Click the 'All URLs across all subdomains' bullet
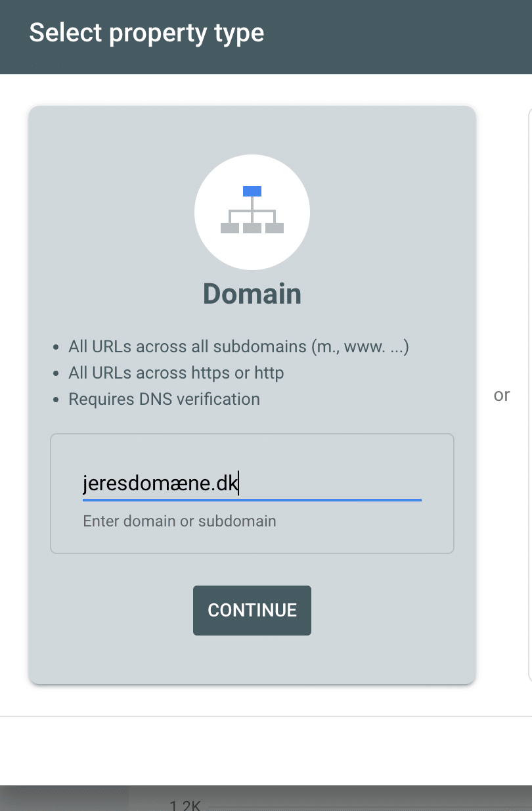The width and height of the screenshot is (532, 811). (x=238, y=347)
